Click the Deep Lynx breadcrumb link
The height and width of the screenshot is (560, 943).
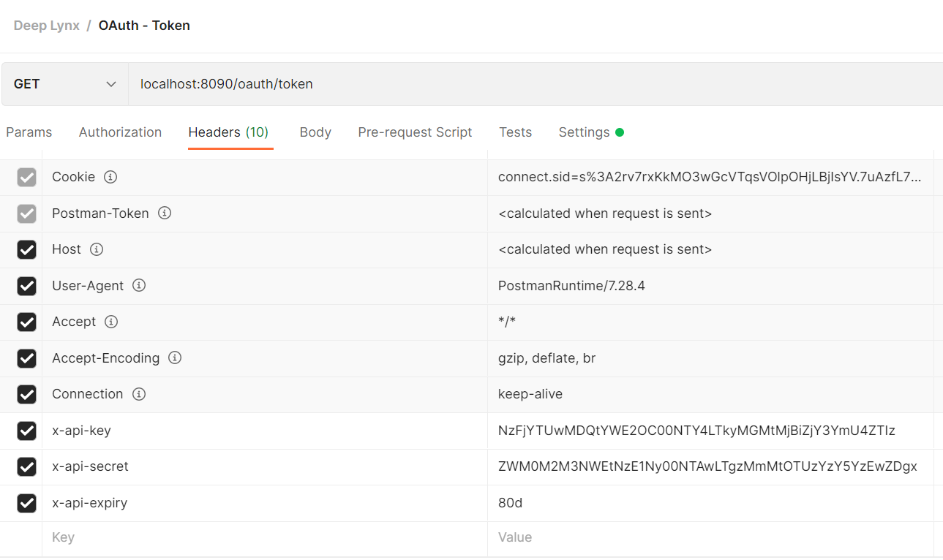tap(47, 26)
